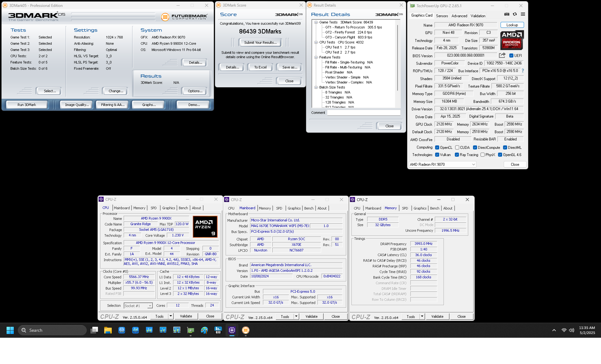Open Task View from the taskbar
Screen dimensions: 601x364
pos(94,330)
